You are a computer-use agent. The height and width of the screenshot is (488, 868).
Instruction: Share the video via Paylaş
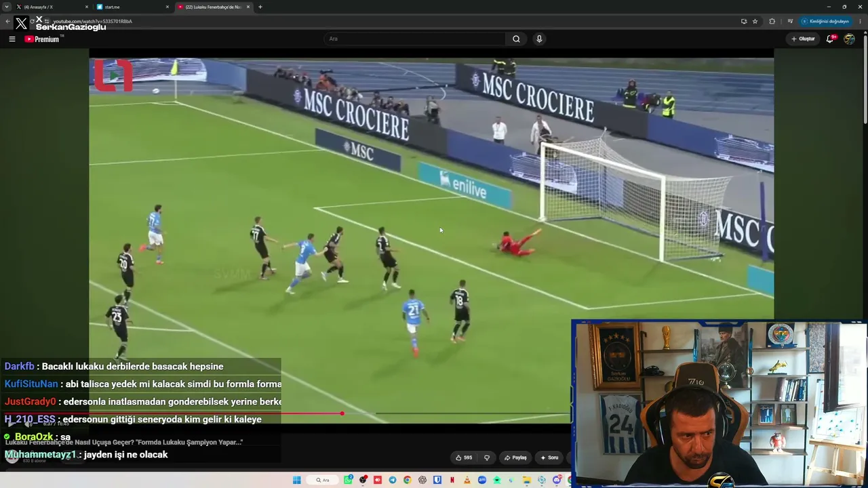(x=515, y=457)
